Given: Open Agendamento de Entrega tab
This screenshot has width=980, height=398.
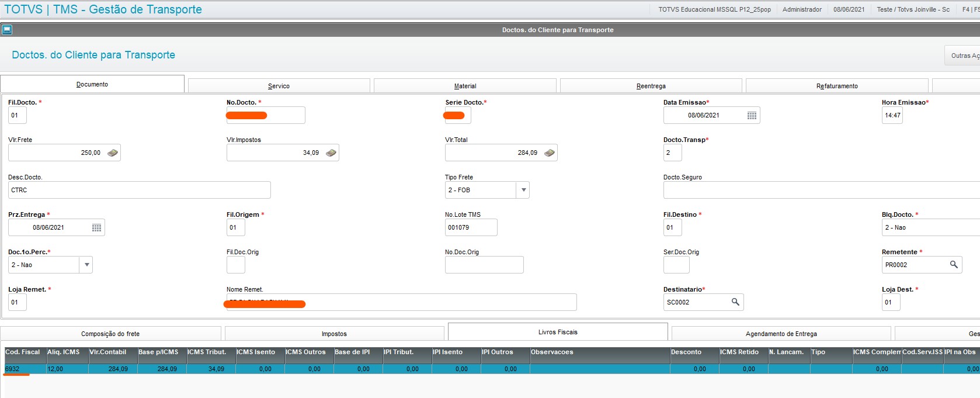Looking at the screenshot, I should [781, 334].
